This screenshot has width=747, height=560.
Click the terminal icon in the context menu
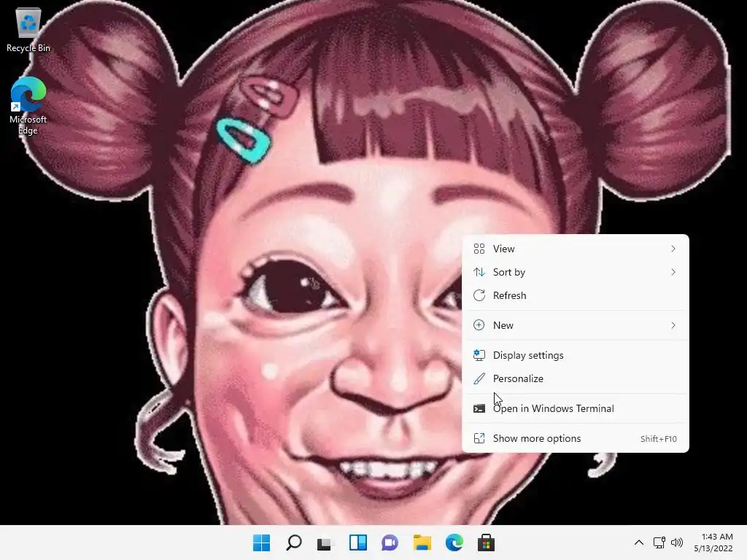point(479,408)
